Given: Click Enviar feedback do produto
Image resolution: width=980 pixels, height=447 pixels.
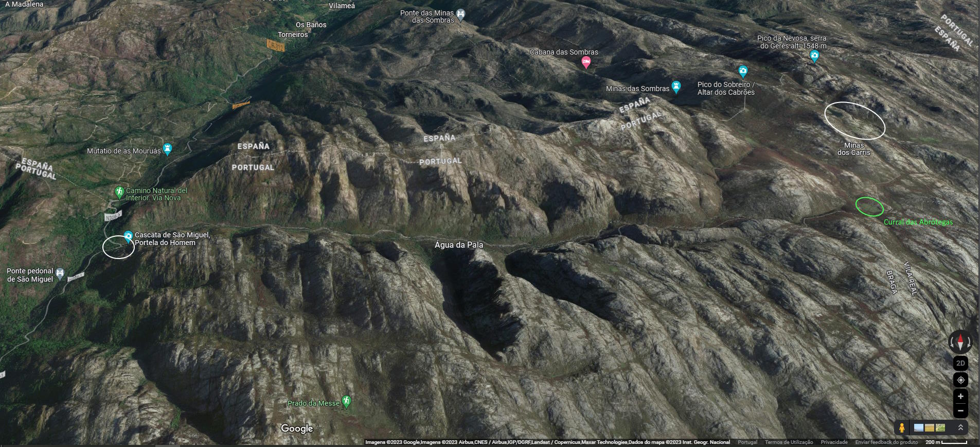Looking at the screenshot, I should [886, 442].
